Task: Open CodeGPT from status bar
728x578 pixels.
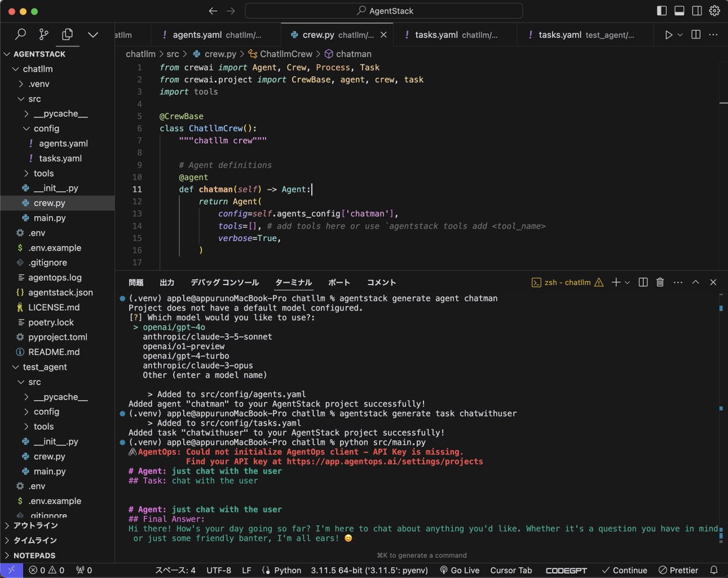Action: click(x=565, y=570)
